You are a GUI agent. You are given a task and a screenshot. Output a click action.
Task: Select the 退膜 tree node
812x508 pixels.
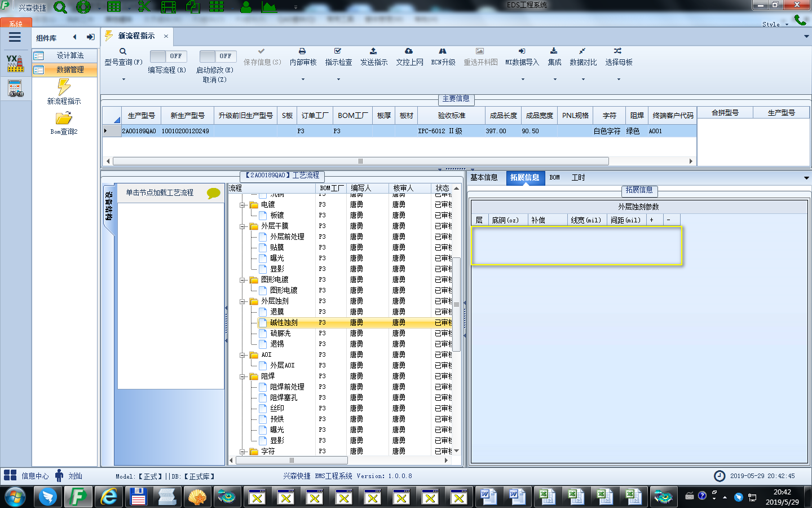(x=277, y=312)
